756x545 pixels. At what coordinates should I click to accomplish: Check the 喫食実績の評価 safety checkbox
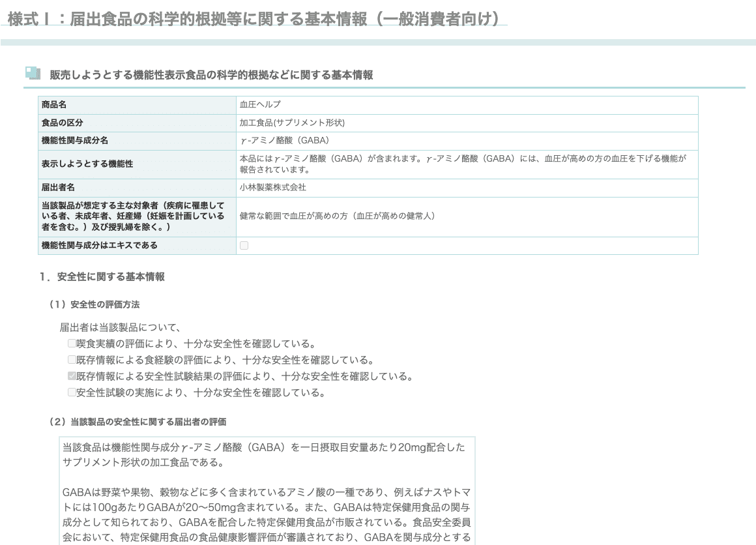[x=72, y=343]
